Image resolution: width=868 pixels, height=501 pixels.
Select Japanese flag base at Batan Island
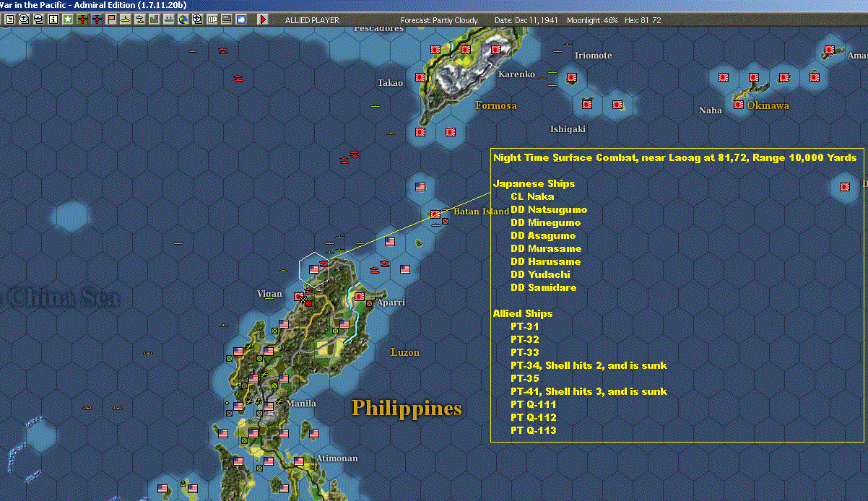click(435, 214)
